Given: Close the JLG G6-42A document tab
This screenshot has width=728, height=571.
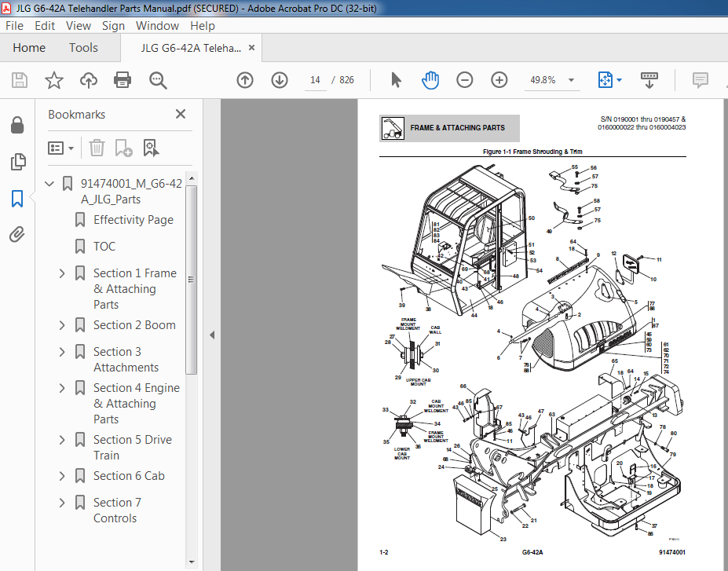Looking at the screenshot, I should coord(251,47).
